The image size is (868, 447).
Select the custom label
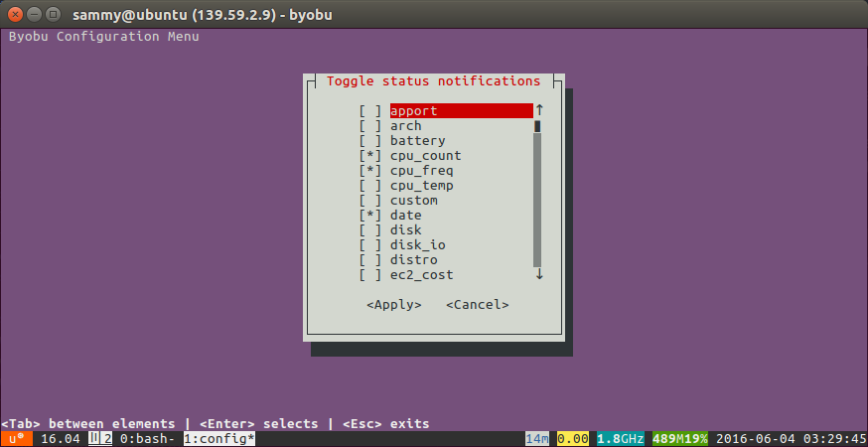click(414, 201)
